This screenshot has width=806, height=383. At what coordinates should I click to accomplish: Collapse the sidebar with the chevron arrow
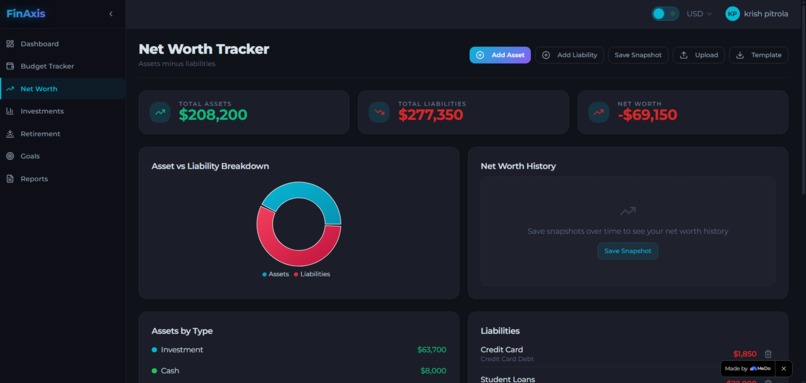click(111, 14)
